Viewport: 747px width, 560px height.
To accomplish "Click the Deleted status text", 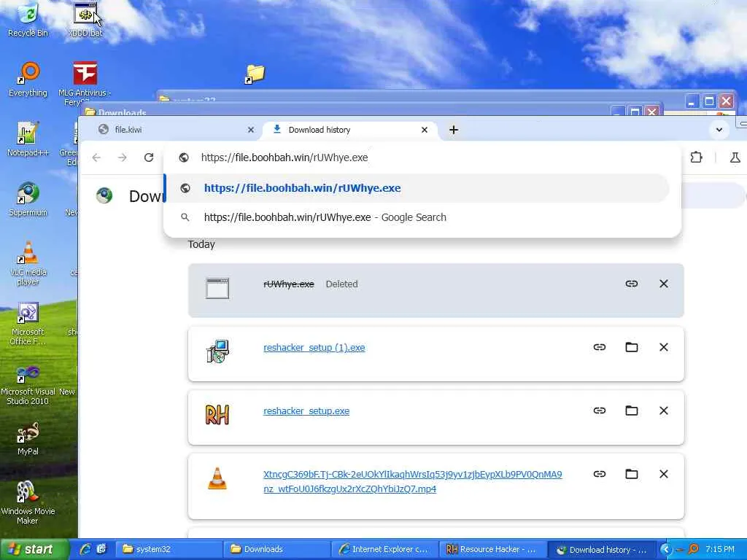I will [341, 284].
